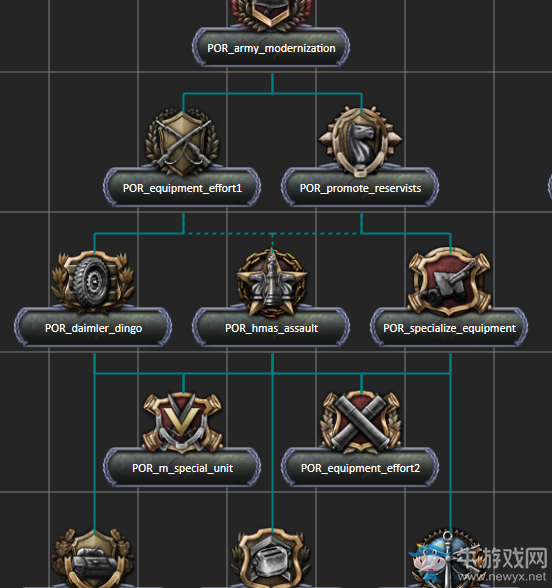Select the chess pieces star icon
Viewport: 552px width, 588px height.
272,282
